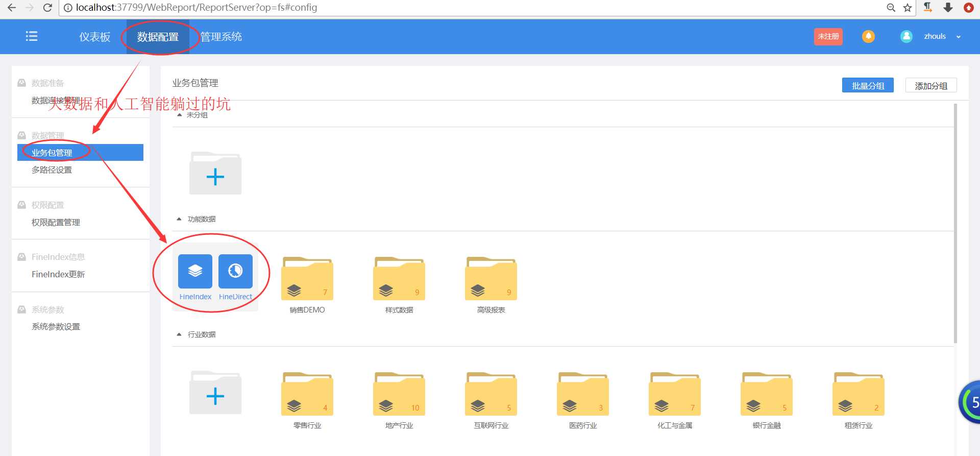This screenshot has width=980, height=456.
Task: Open the 医药行业 folder
Action: click(583, 394)
